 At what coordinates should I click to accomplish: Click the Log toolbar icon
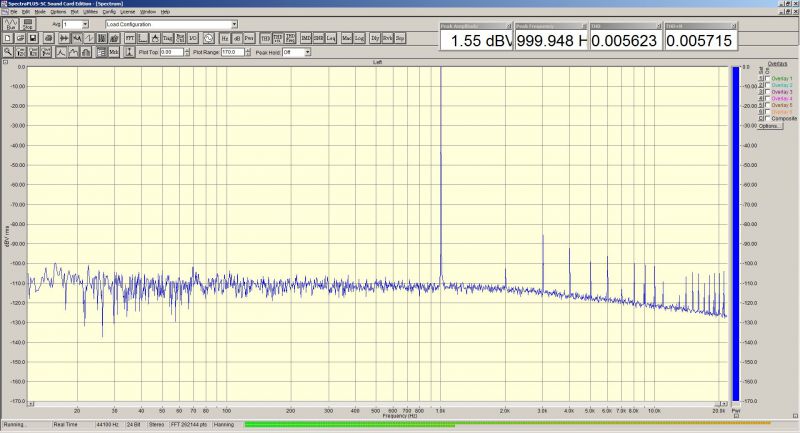pyautogui.click(x=359, y=38)
